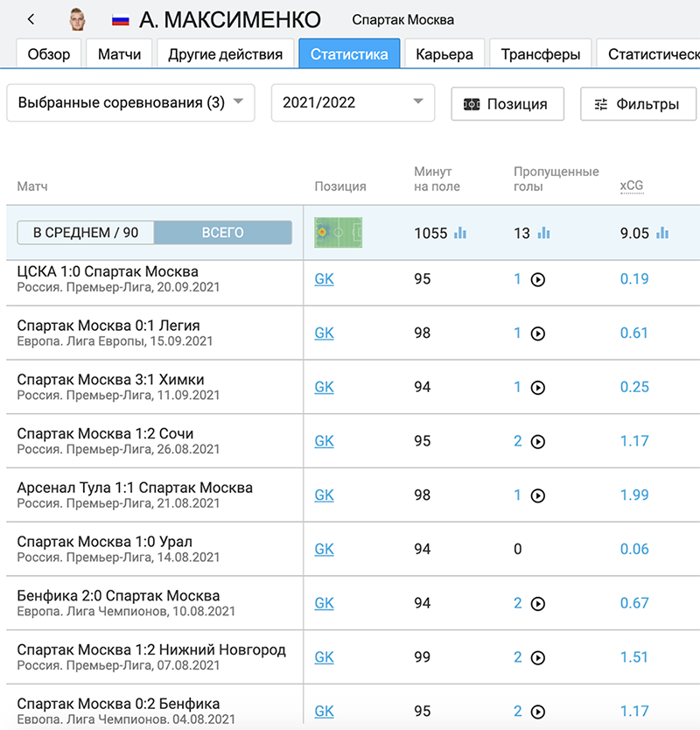
Task: Click the Russian flag icon
Action: (x=121, y=20)
